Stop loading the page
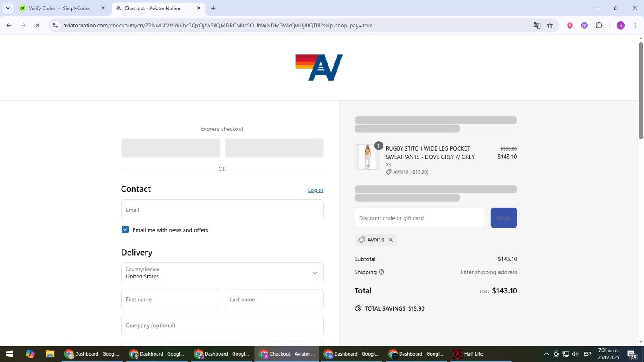 tap(38, 25)
